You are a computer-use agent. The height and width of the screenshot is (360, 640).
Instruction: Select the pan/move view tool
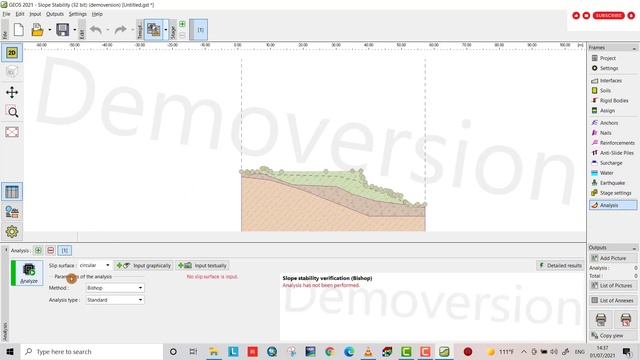(12, 92)
